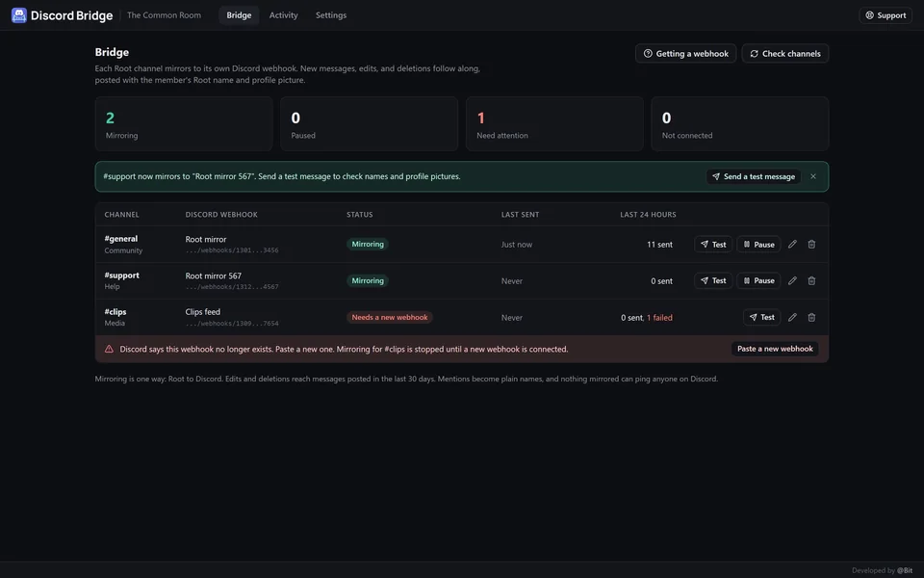Click the Status column header

359,215
